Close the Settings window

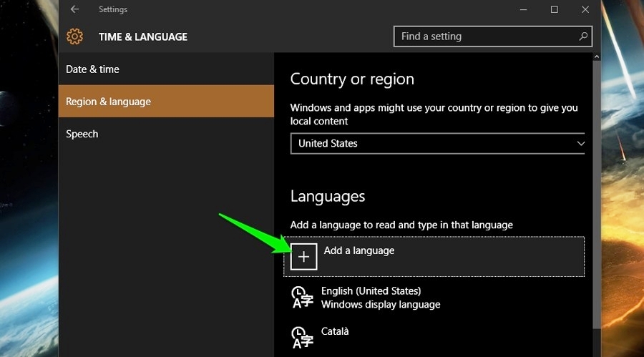coord(585,9)
